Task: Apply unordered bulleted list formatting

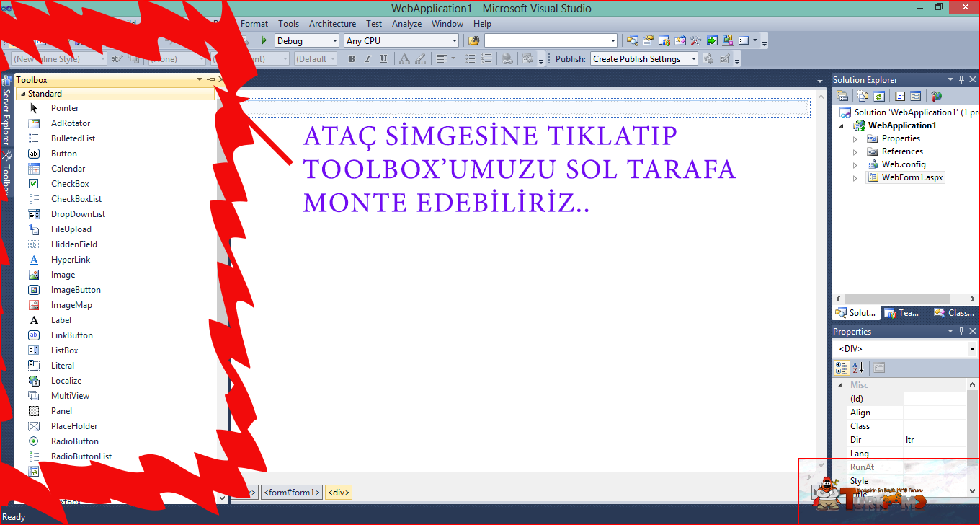Action: point(470,59)
